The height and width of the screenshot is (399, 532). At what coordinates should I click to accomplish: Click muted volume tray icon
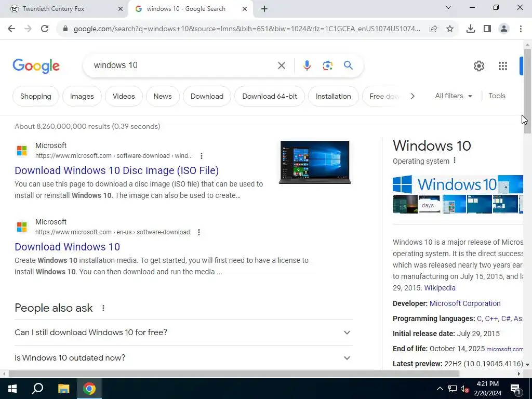tap(465, 389)
